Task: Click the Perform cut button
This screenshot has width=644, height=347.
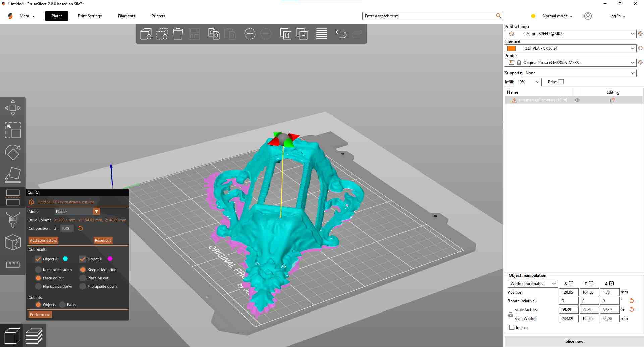Action: [40, 315]
